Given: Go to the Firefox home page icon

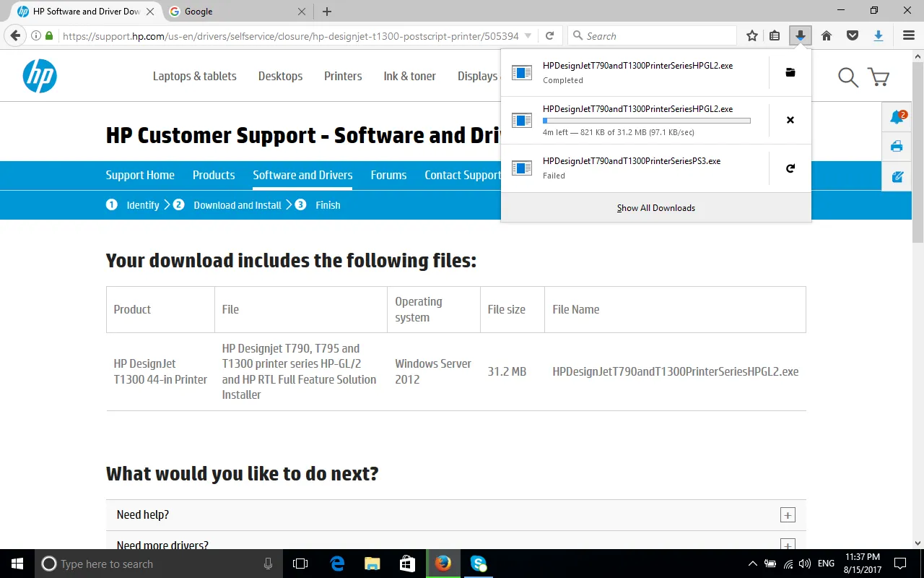Looking at the screenshot, I should tap(827, 35).
